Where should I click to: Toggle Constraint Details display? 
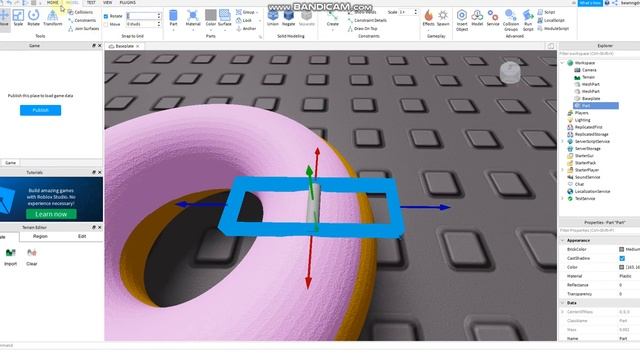[x=367, y=20]
